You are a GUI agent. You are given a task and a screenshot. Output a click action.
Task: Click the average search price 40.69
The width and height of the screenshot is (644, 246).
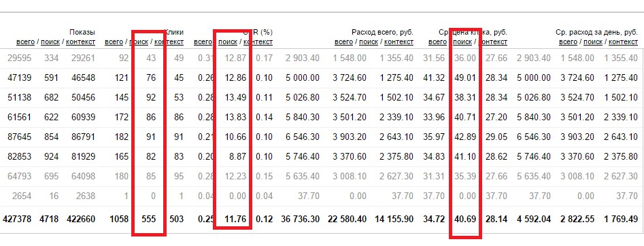point(465,219)
